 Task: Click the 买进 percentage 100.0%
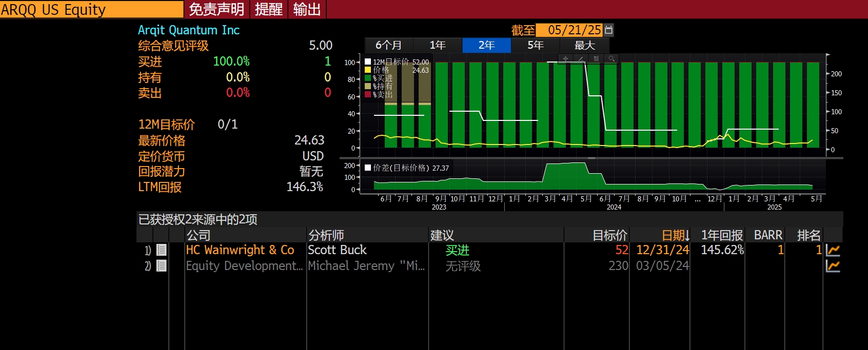231,61
